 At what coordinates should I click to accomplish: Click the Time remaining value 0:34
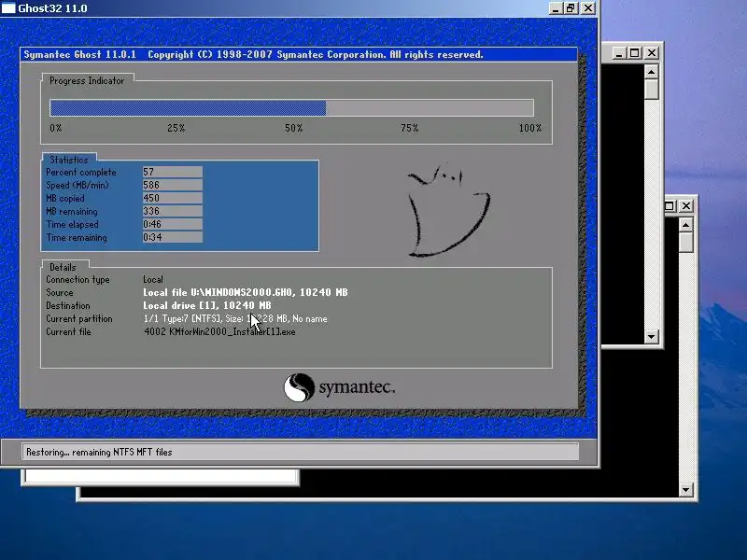click(x=172, y=237)
